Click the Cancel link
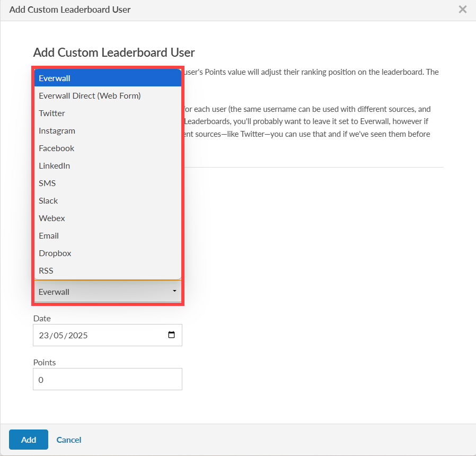 coord(69,440)
